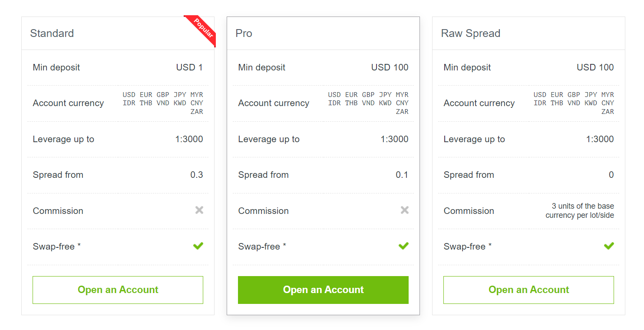Click the USD 1 min deposit value
The width and height of the screenshot is (644, 330).
pos(189,67)
